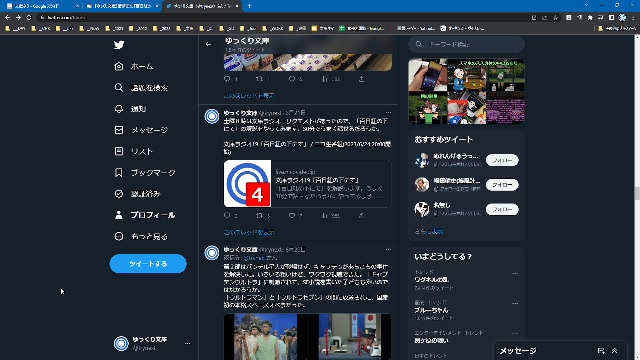Share the 文庫ラジオ link card tweet
Screen dimensions: 640x360
[361, 215]
